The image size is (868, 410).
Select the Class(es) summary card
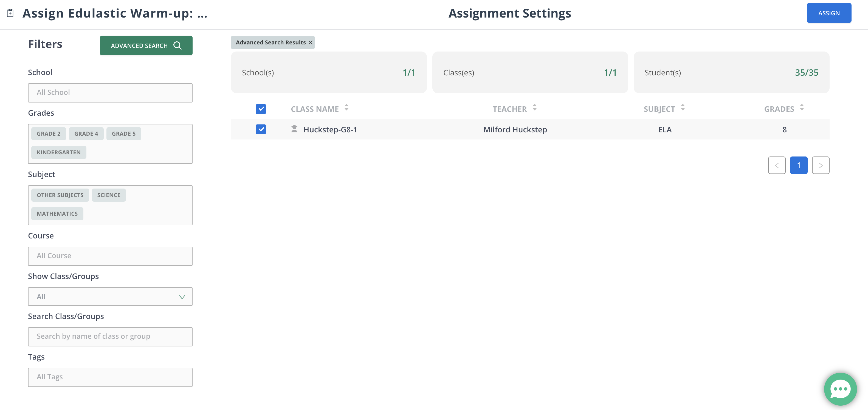pyautogui.click(x=530, y=72)
